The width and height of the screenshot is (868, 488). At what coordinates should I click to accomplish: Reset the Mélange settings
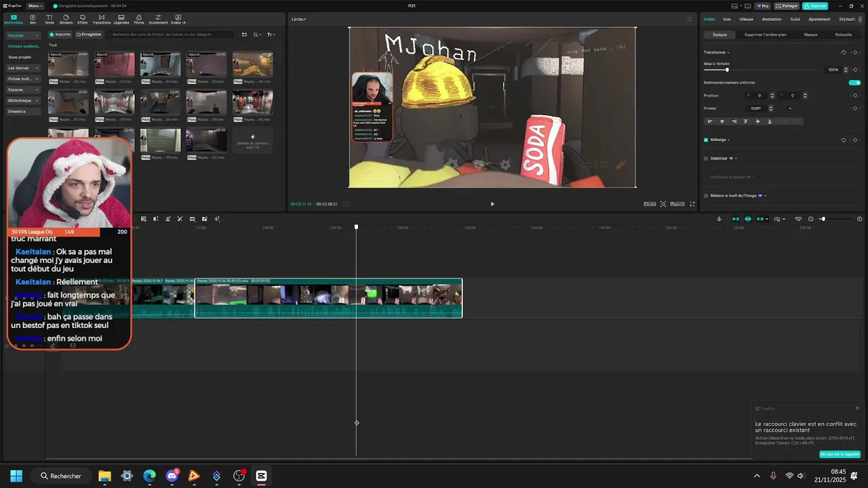tap(844, 140)
